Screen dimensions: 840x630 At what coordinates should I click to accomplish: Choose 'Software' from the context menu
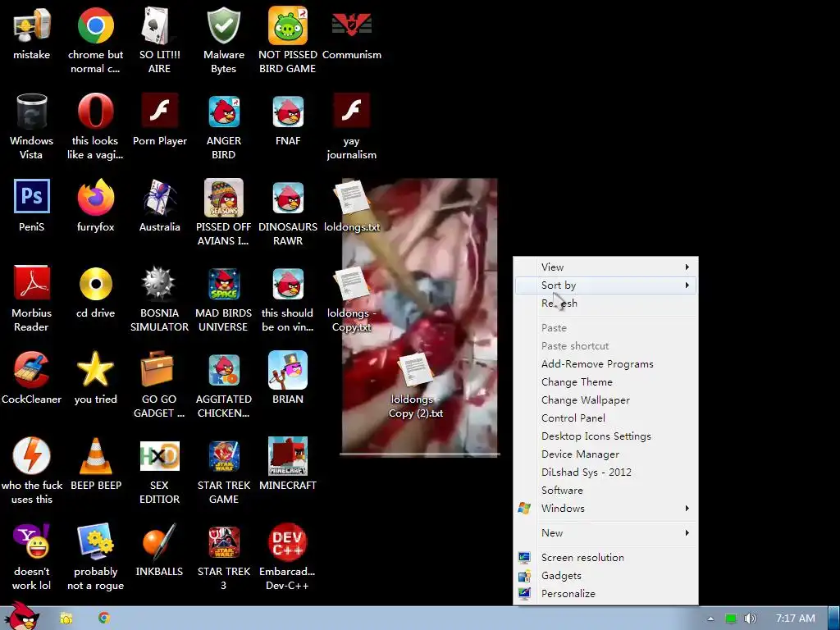(605, 491)
